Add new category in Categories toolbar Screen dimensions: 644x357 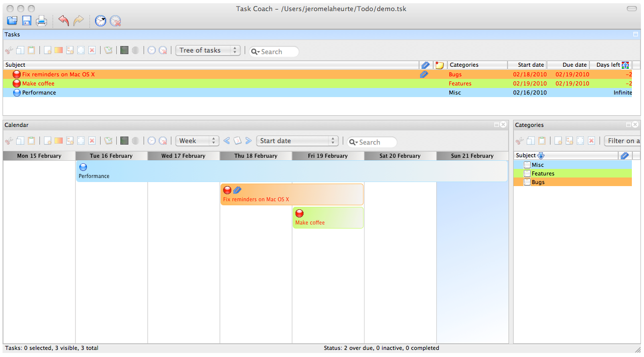[x=558, y=141]
